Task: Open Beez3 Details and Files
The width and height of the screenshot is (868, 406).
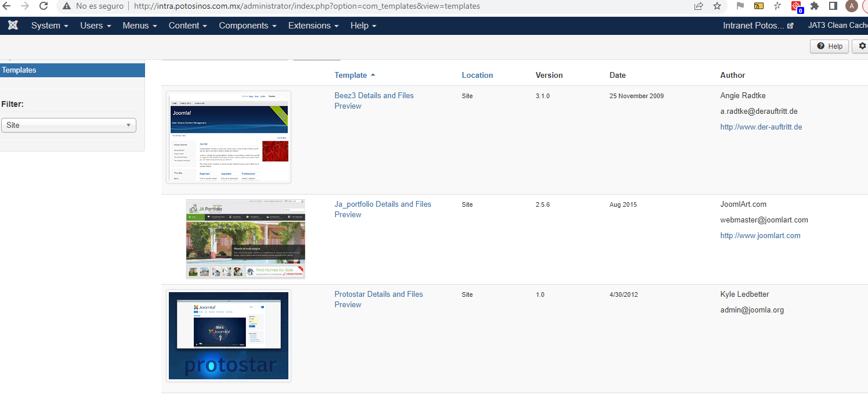Action: (x=374, y=95)
